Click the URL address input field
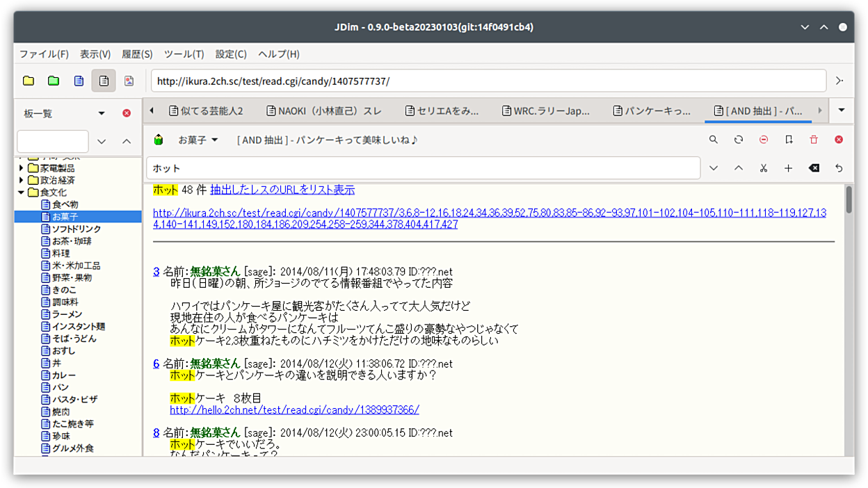Screen dimensions: 868x488 pyautogui.click(x=487, y=81)
